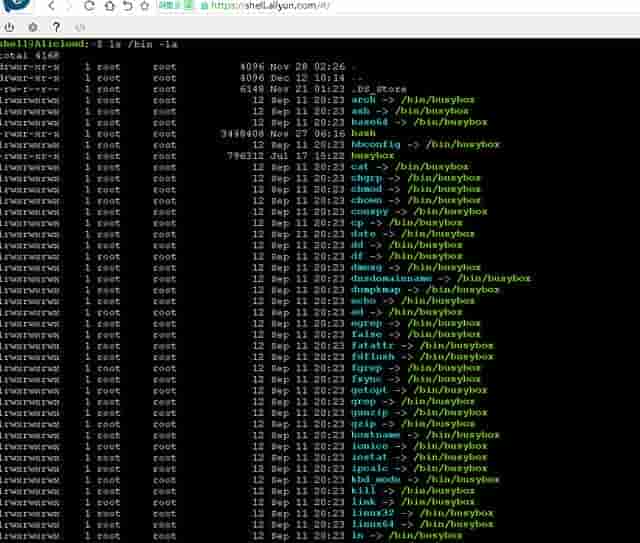Click the 796312 size value of busybox

pyautogui.click(x=245, y=156)
